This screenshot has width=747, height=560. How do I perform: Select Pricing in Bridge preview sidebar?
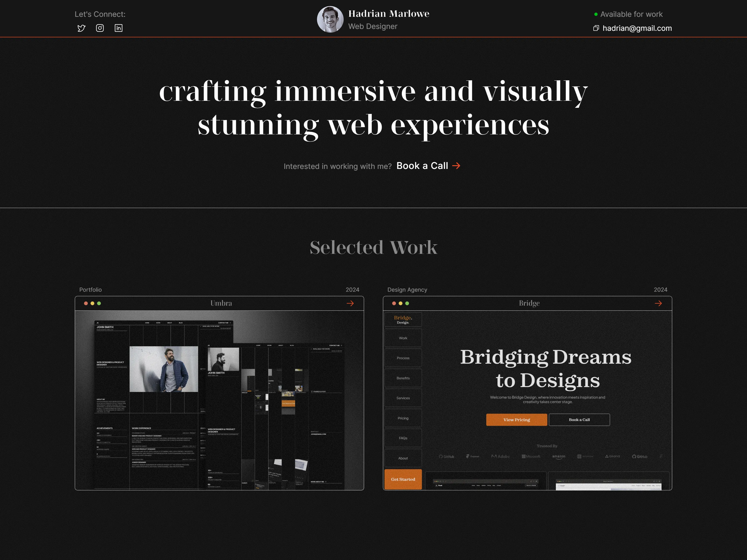pos(403,418)
